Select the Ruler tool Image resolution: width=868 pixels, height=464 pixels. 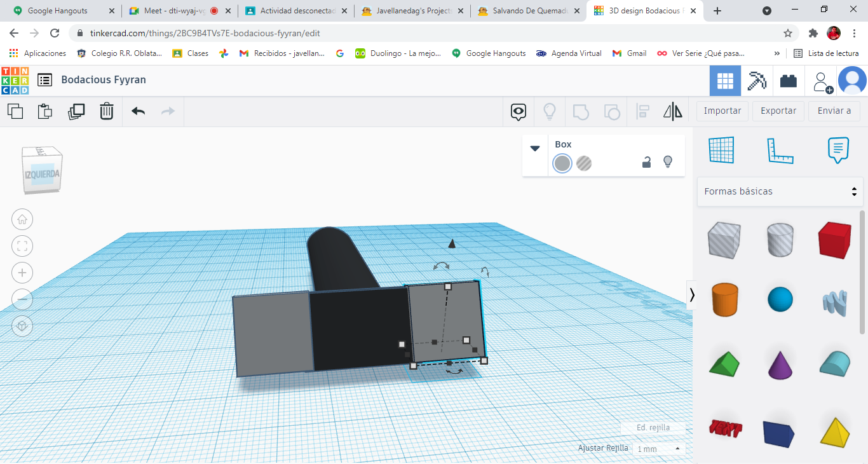780,150
